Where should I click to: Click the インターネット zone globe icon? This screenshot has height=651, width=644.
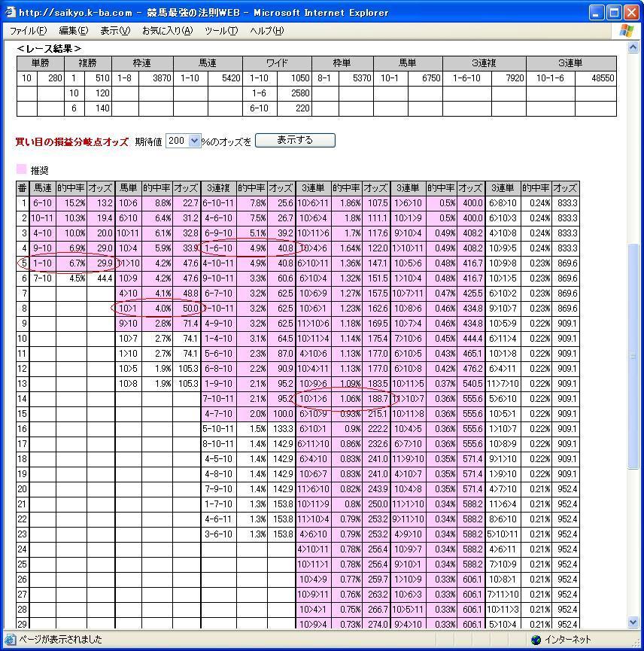(x=536, y=640)
